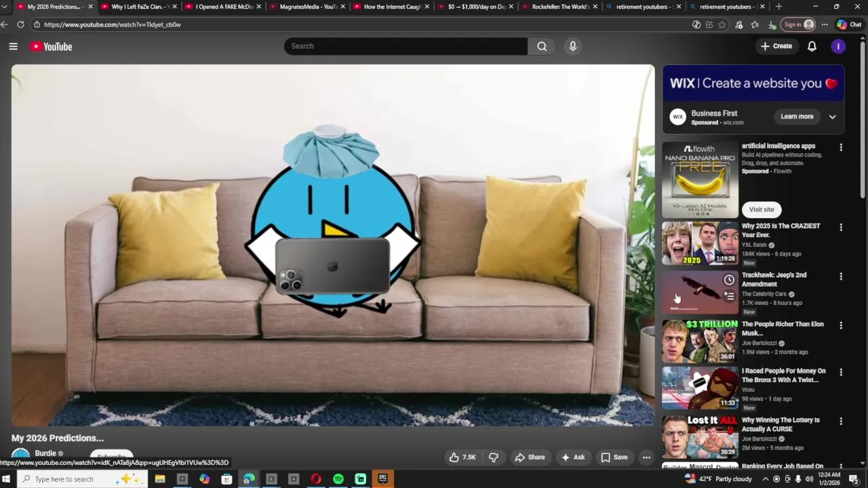Open the Windows Start menu
868x488 pixels.
click(x=6, y=479)
